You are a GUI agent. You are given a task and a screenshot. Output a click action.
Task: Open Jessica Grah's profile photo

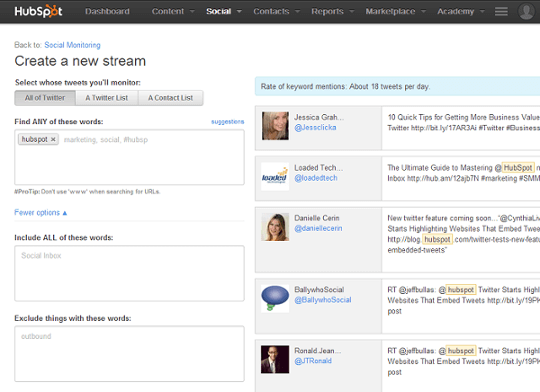[275, 125]
